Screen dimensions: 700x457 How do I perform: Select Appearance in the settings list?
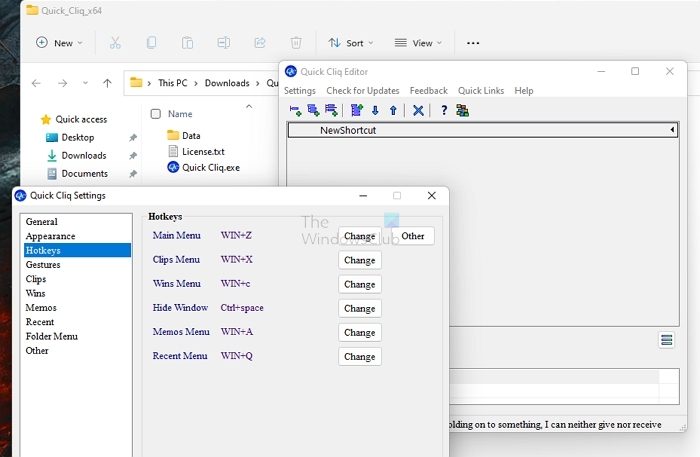tap(77, 236)
